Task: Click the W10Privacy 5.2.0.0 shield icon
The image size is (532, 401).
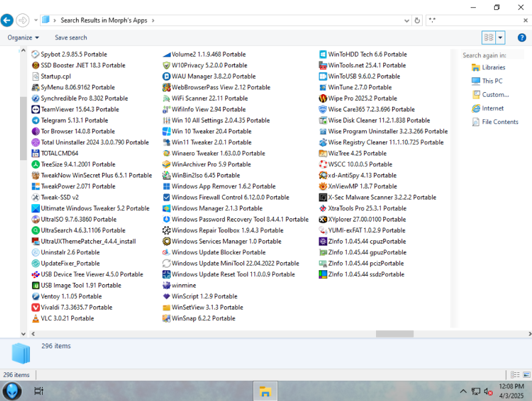Action: pos(166,65)
